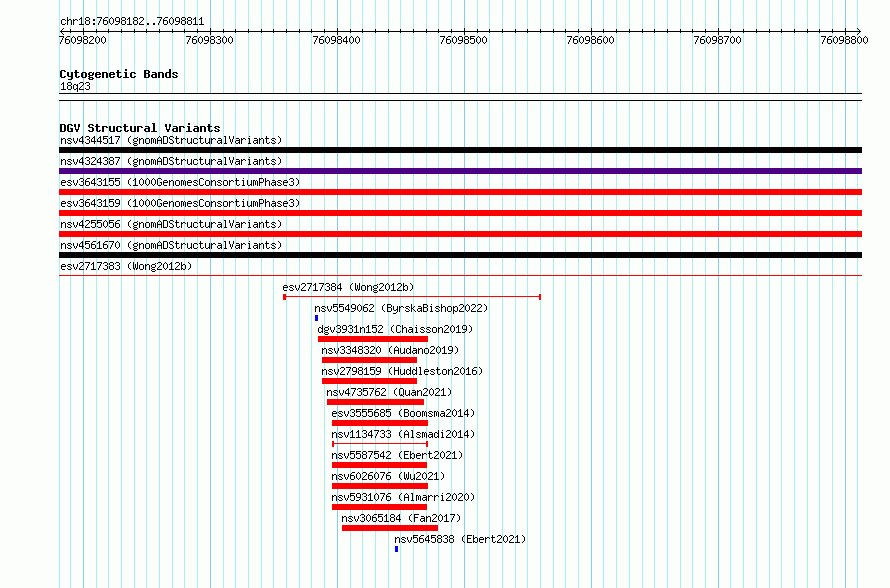Open nsv5931076 Almarri2020 label
This screenshot has height=588, width=890.
pos(403,497)
